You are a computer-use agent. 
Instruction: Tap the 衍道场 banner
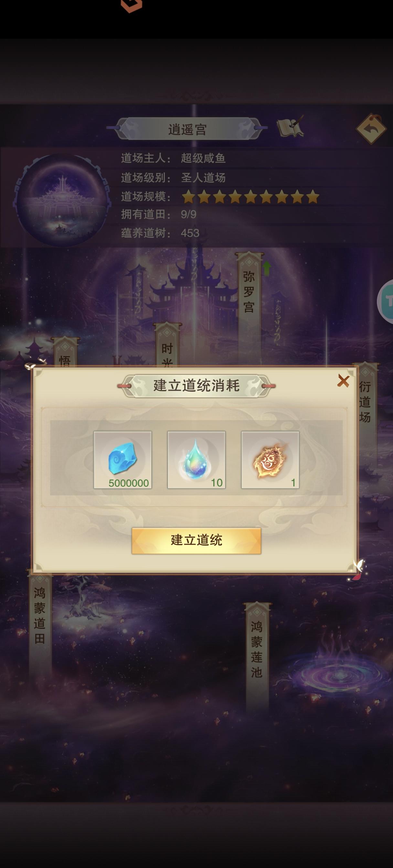click(x=365, y=401)
